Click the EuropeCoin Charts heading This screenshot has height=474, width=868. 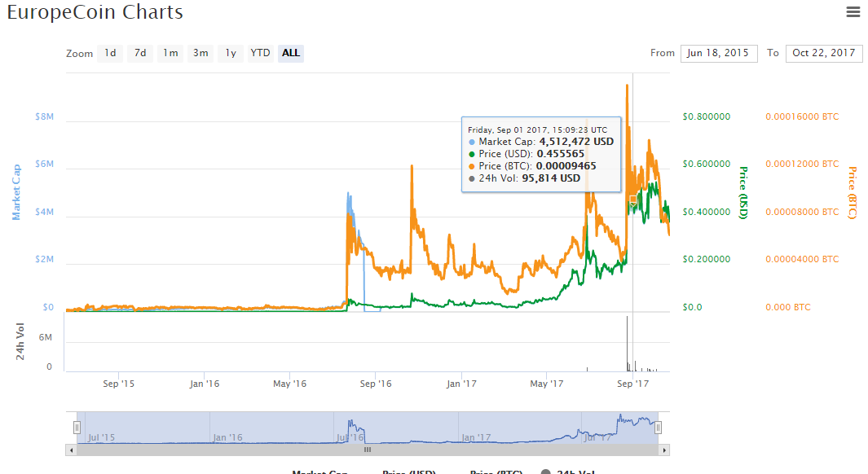[95, 11]
